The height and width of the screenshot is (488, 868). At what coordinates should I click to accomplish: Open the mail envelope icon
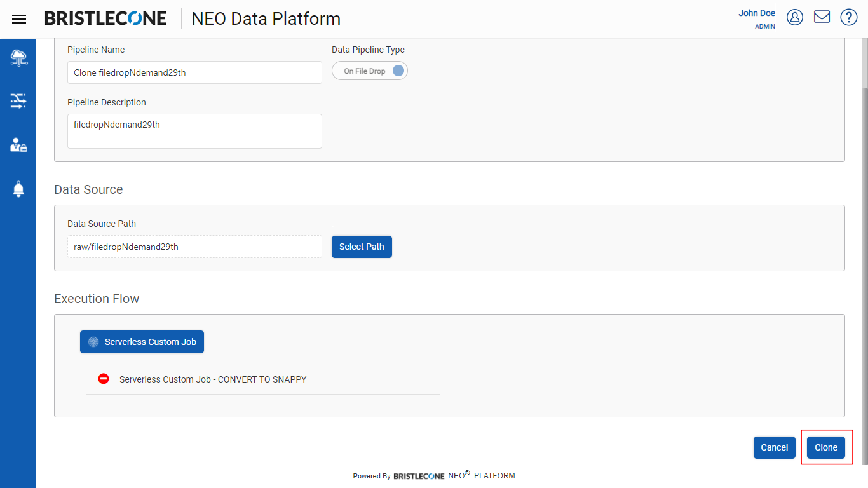point(822,17)
